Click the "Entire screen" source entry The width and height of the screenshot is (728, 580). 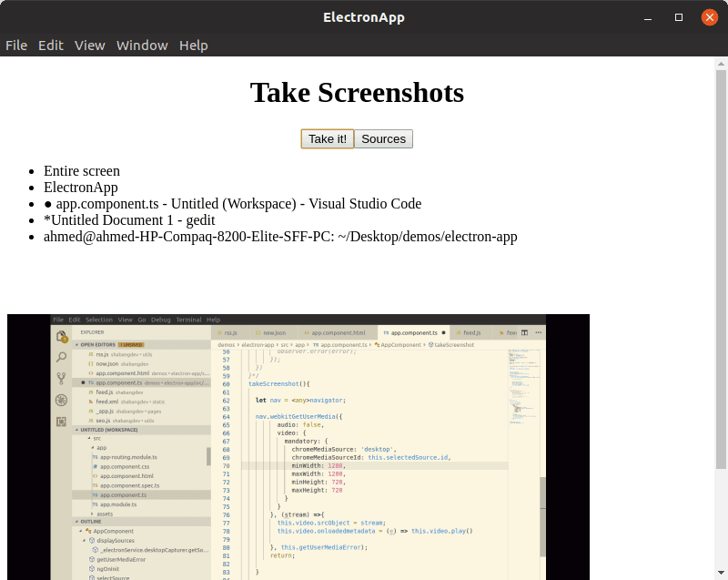pos(80,170)
